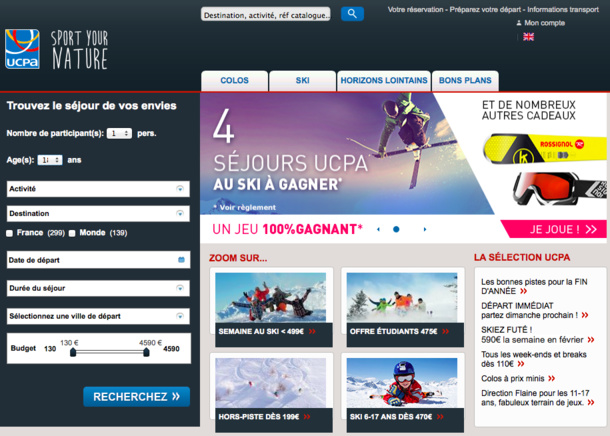Viewport: 610px width, 436px height.
Task: Open the HORIZONS LOINTAINS tab
Action: (384, 80)
